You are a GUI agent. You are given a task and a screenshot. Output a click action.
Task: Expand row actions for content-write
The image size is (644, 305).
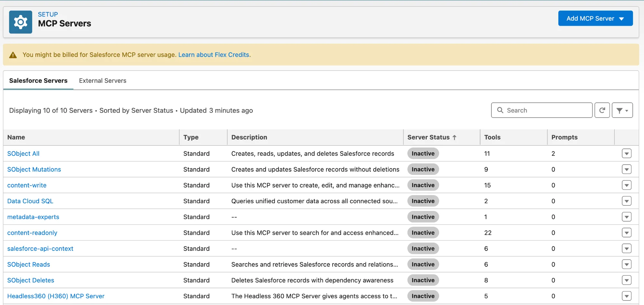[x=626, y=185]
